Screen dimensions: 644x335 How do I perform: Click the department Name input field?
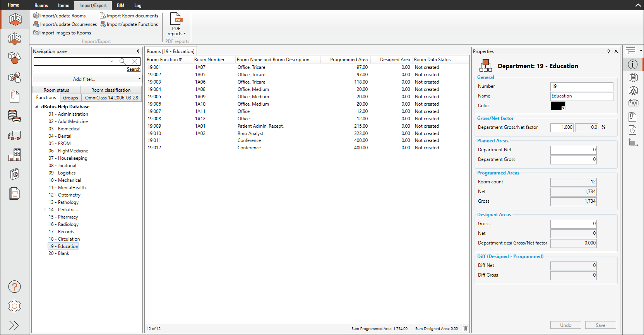pyautogui.click(x=581, y=96)
